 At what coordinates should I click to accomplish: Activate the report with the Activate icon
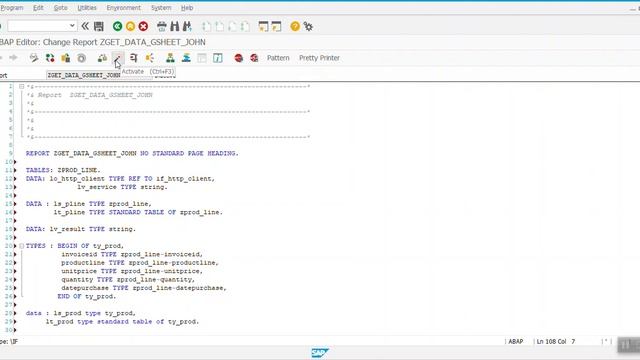coord(118,58)
